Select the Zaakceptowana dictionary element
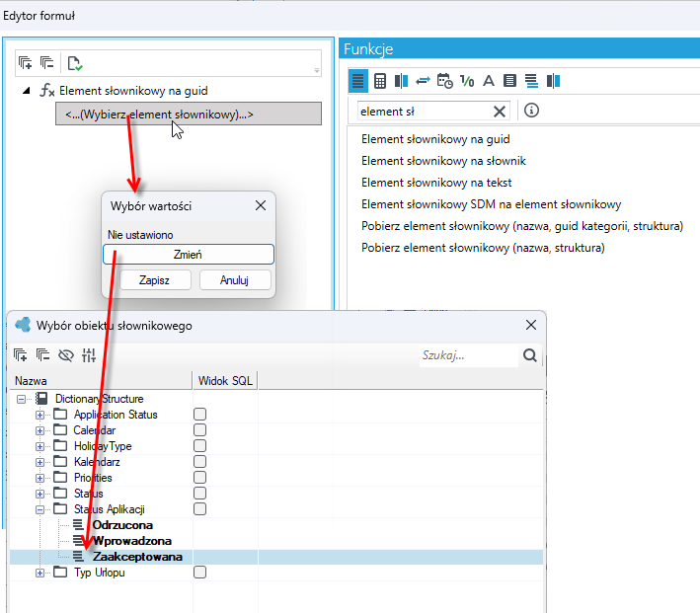Viewport: 700px width, 613px height. coord(137,557)
